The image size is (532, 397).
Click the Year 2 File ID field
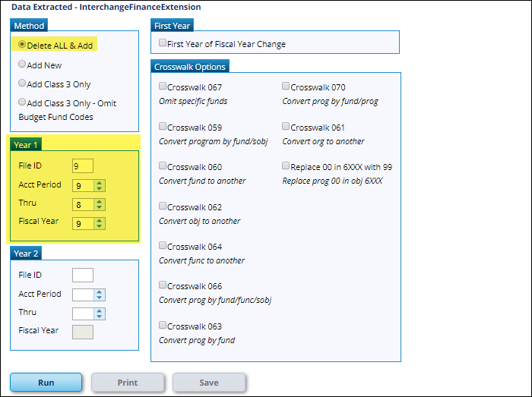point(82,275)
